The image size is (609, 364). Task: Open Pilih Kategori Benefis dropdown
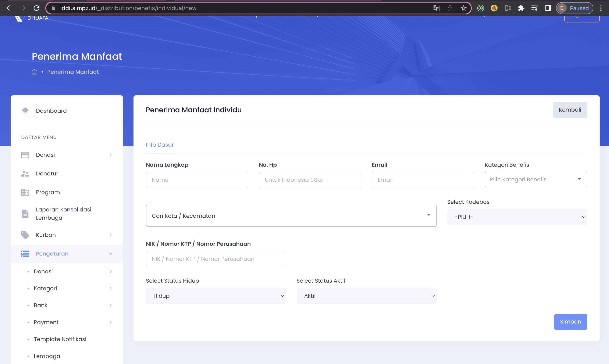536,179
